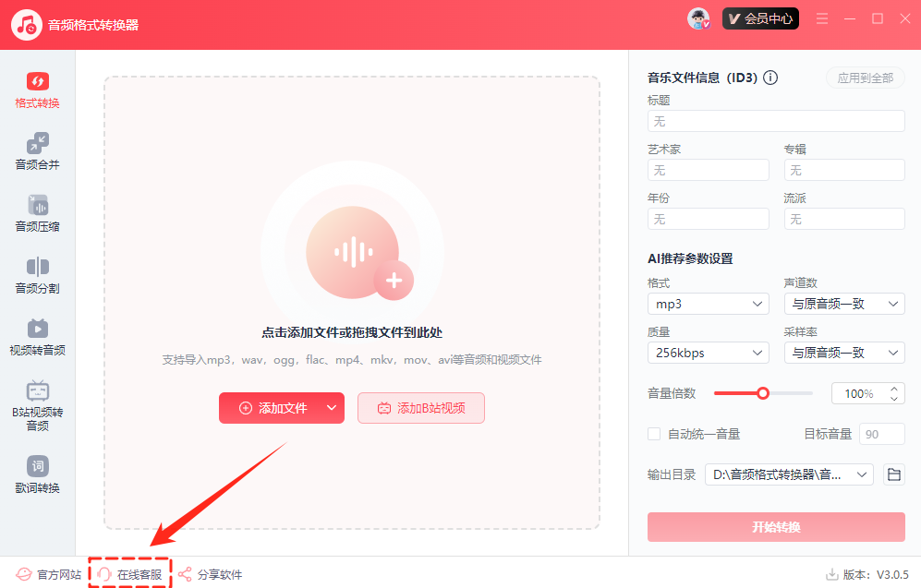
Task: Click the user avatar icon
Action: click(x=699, y=19)
